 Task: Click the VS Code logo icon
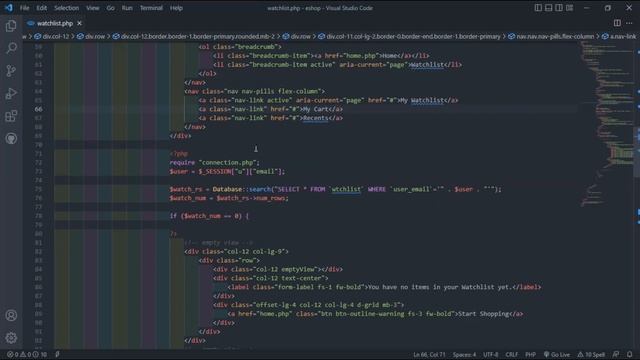[x=9, y=8]
